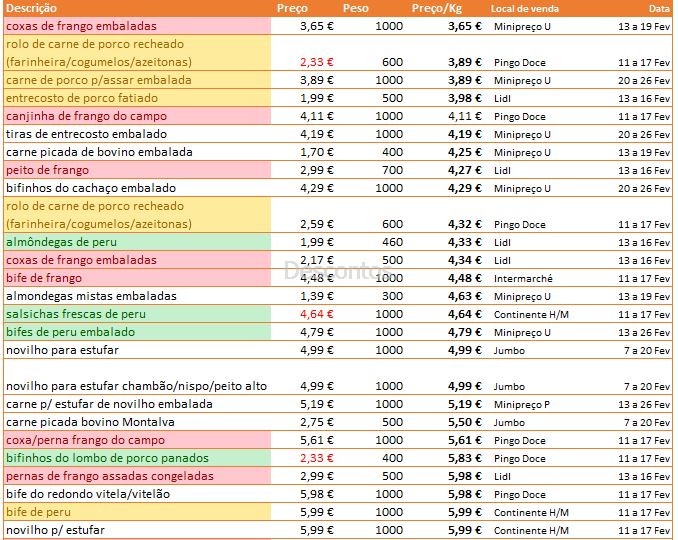Image resolution: width=678 pixels, height=540 pixels.
Task: Select the novilho p/ estufar cell
Action: [x=138, y=530]
